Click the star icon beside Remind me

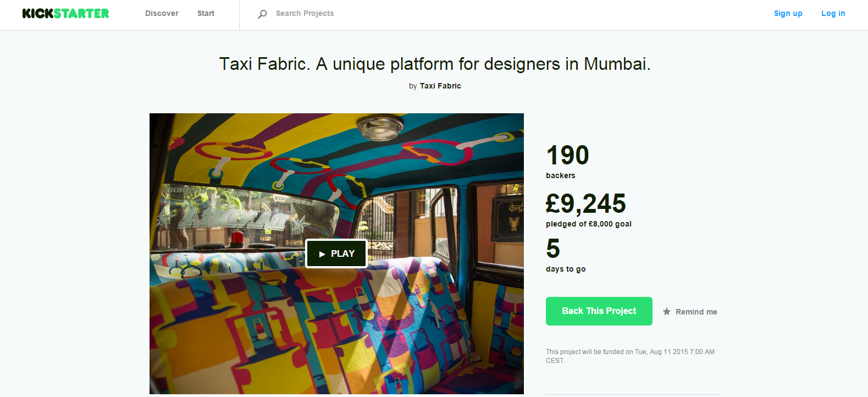point(667,312)
